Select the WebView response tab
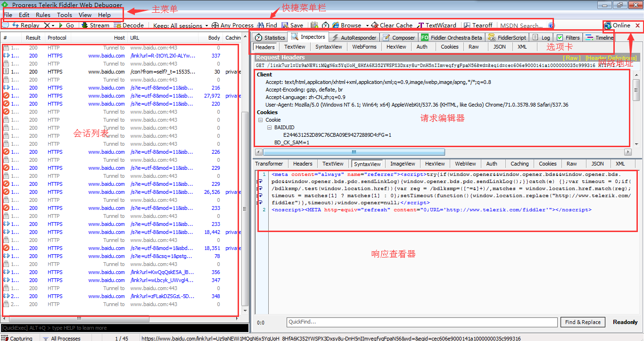 [x=466, y=164]
